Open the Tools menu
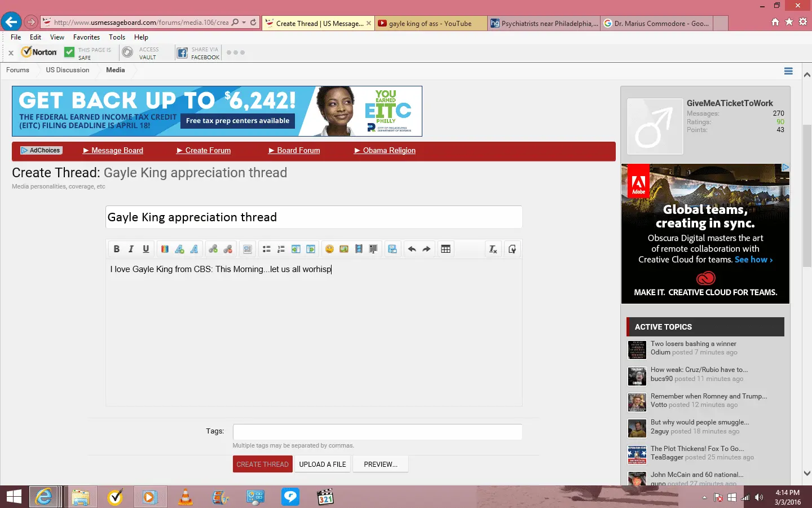This screenshot has width=812, height=508. (117, 37)
